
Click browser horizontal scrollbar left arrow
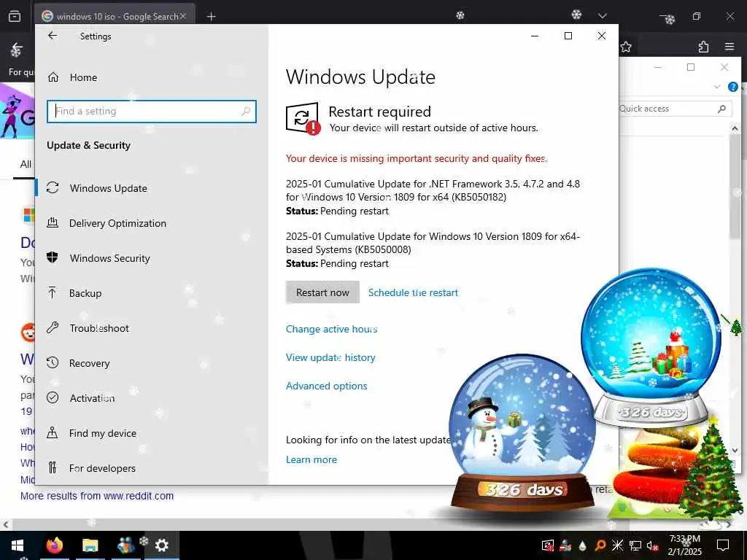pyautogui.click(x=6, y=525)
